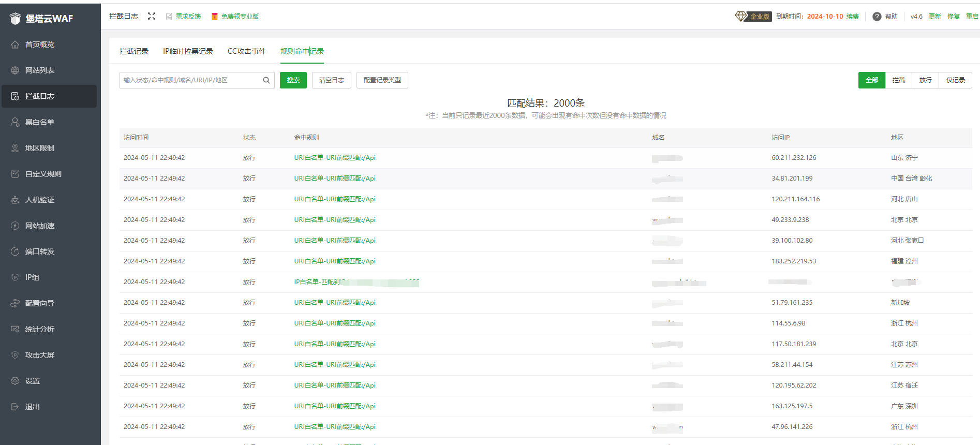Click the search magnifier icon in input

[x=266, y=80]
